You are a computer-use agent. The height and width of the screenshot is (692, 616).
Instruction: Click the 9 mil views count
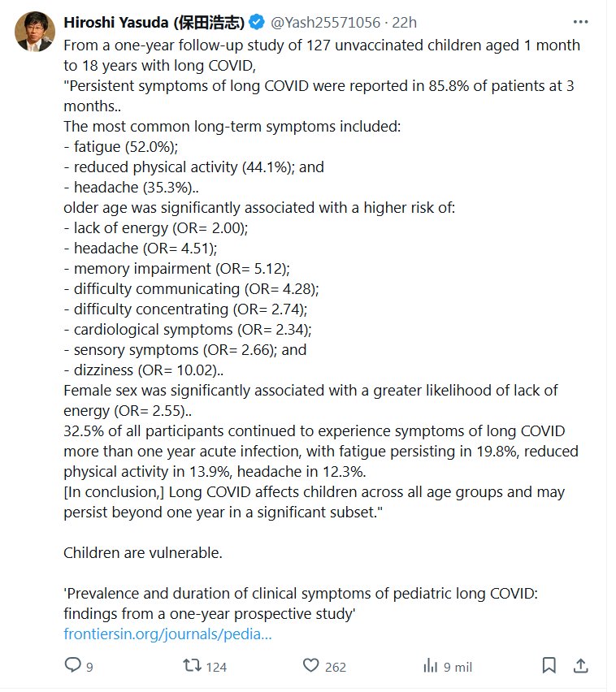[x=458, y=667]
